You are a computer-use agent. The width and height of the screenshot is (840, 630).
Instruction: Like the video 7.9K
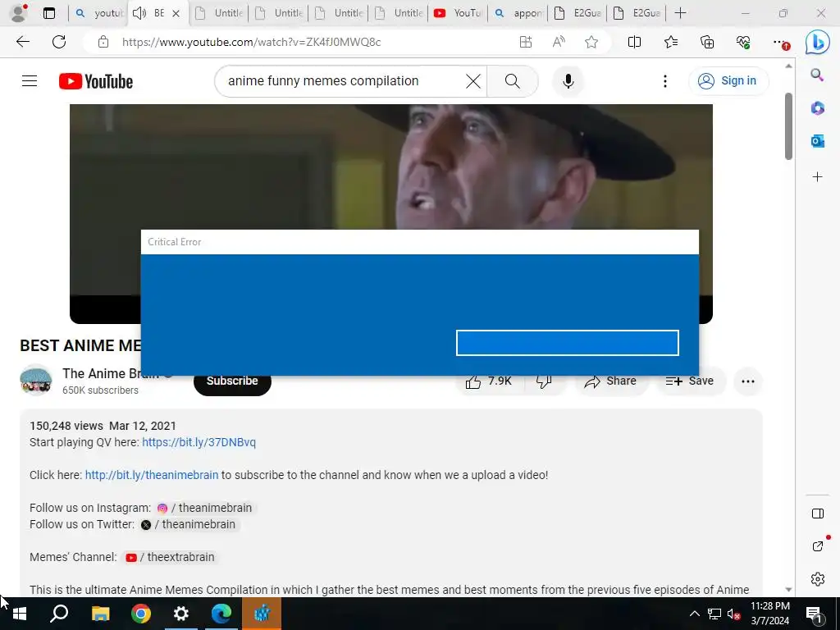coord(489,381)
